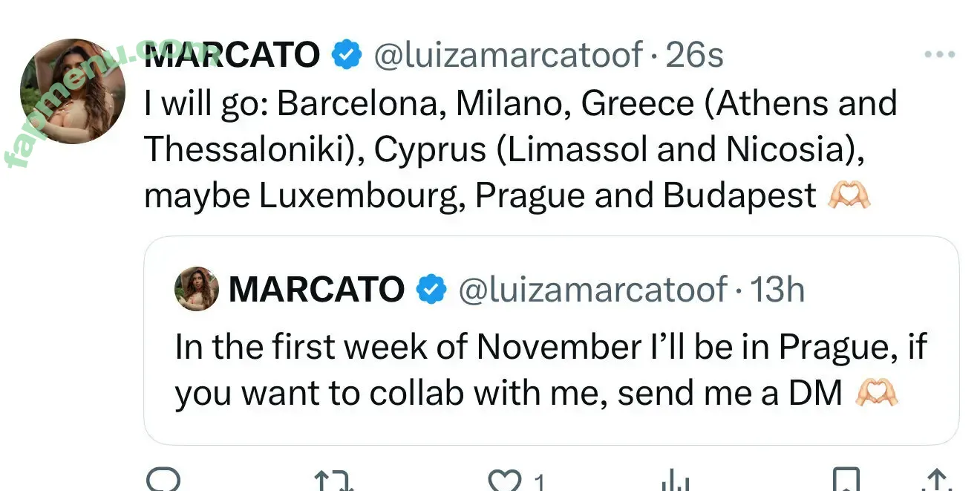
Task: Open the large MARCATO profile picture
Action: 72,91
